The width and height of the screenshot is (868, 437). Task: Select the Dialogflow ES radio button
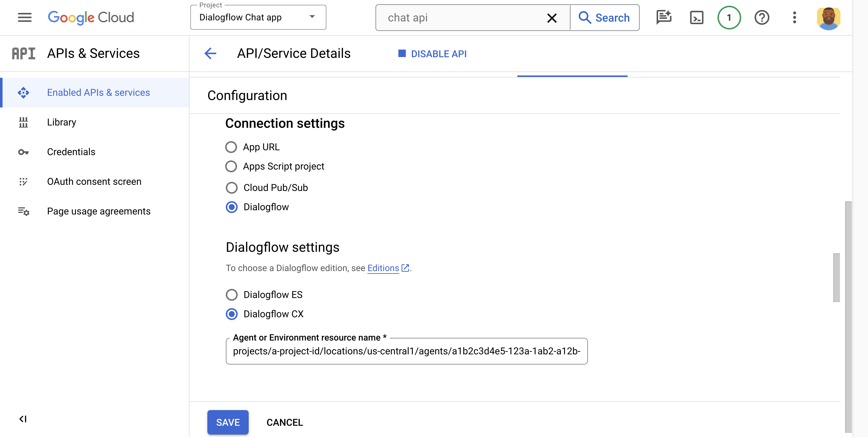pos(232,295)
